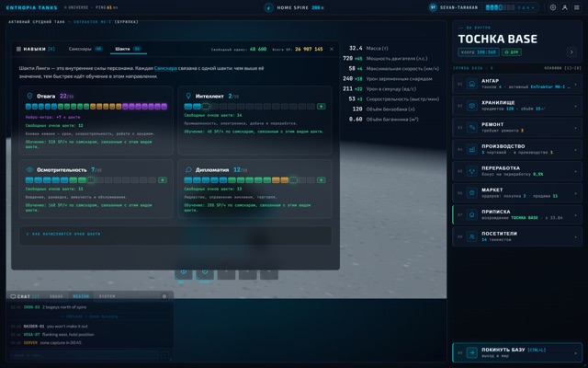Expand the Переработка row arrow

576,171
